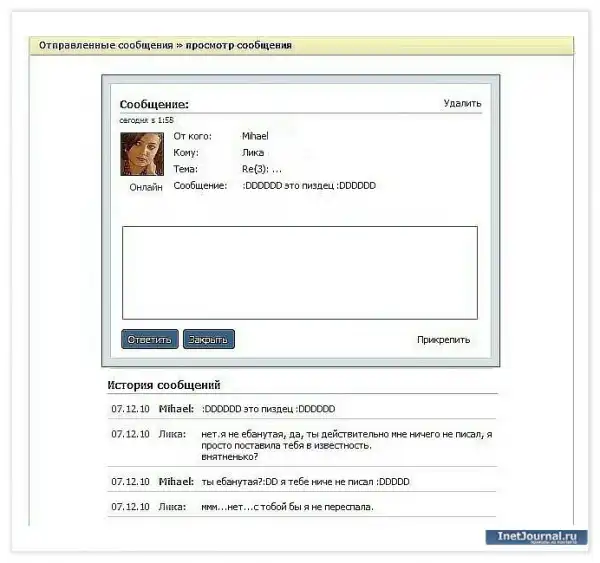Select the history message starting with ммм...нет
The image size is (600, 563).
287,506
